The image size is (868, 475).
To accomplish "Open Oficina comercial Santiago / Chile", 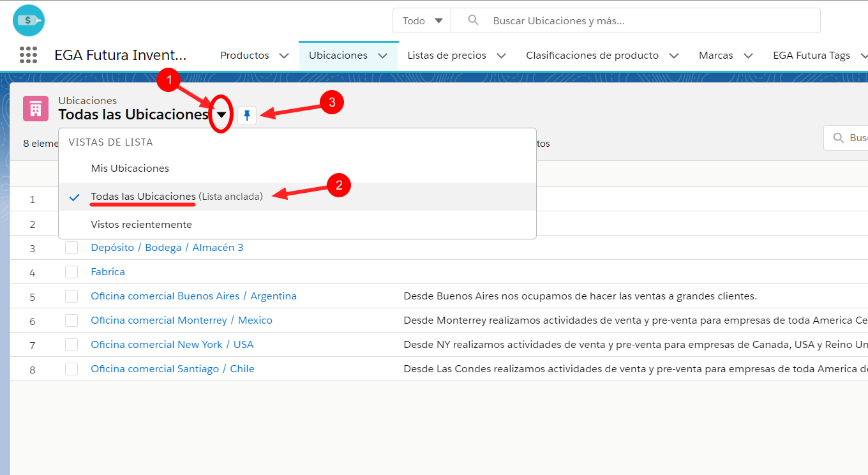I will tap(172, 369).
